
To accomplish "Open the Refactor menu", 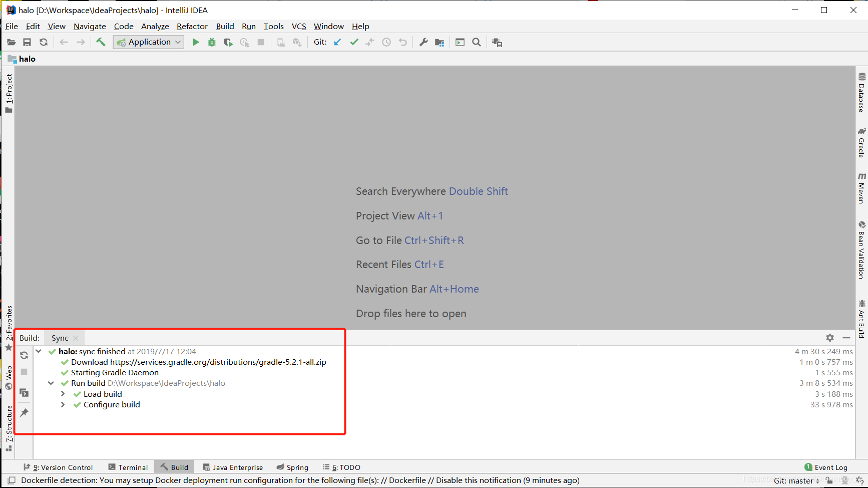I will coord(192,27).
